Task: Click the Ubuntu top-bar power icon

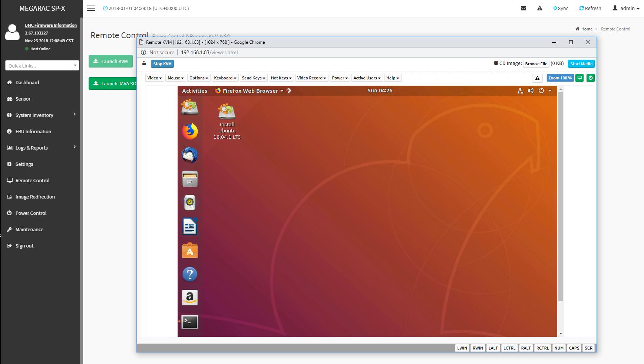Action: coord(541,91)
